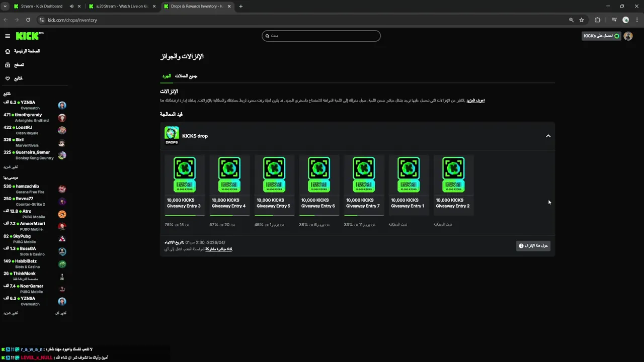Image resolution: width=644 pixels, height=362 pixels.
Task: Click the KICKS drop campaign icon
Action: click(x=172, y=135)
